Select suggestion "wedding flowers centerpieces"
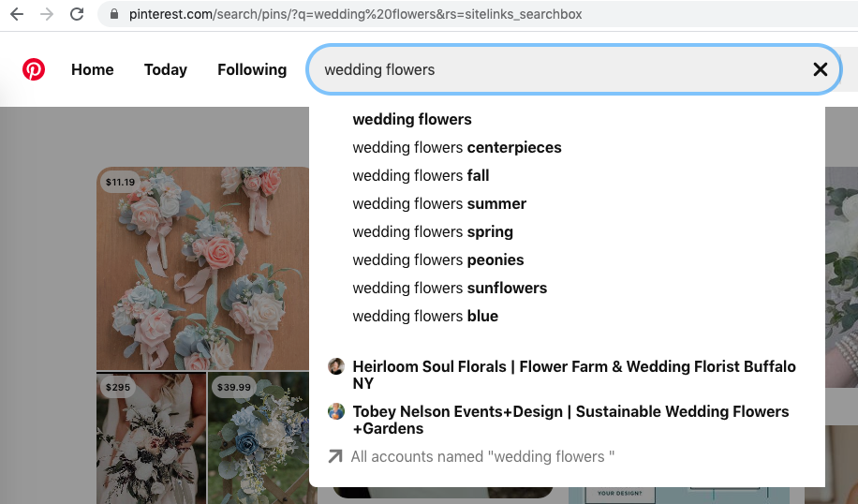Image resolution: width=858 pixels, height=504 pixels. pyautogui.click(x=457, y=147)
